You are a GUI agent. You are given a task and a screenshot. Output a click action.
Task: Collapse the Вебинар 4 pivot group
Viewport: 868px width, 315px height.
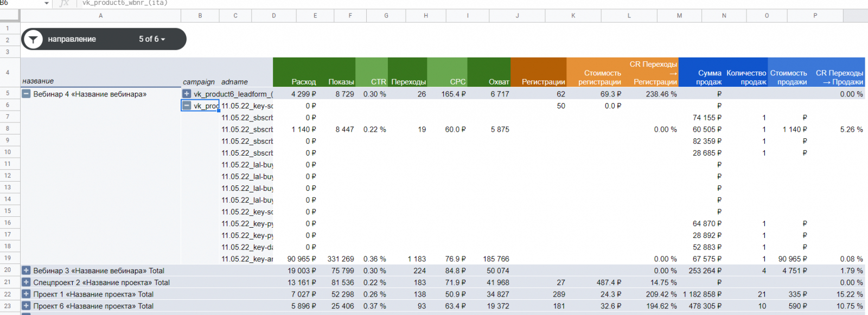[26, 94]
